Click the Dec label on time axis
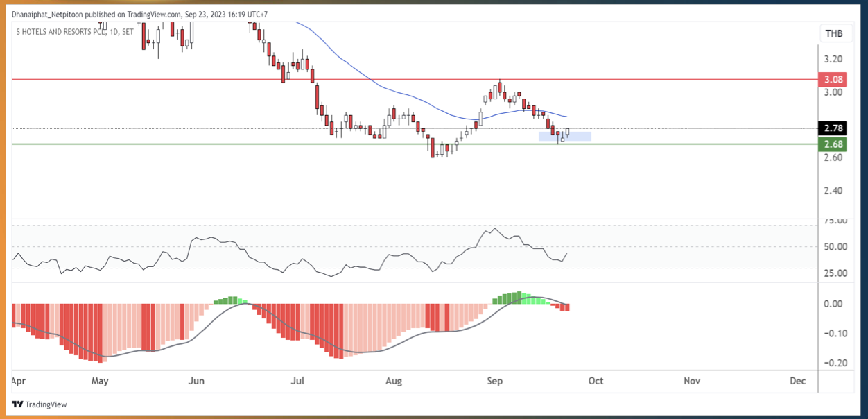868x419 pixels. [x=797, y=381]
